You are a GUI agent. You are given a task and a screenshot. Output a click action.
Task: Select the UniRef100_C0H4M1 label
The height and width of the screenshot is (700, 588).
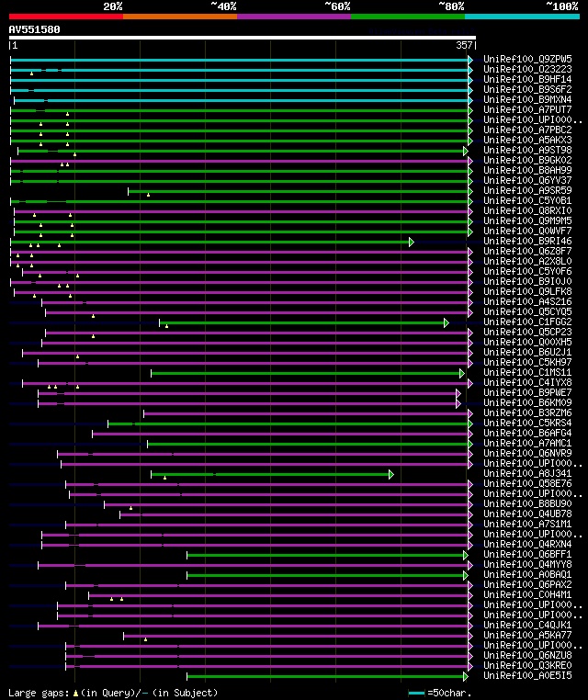click(527, 594)
